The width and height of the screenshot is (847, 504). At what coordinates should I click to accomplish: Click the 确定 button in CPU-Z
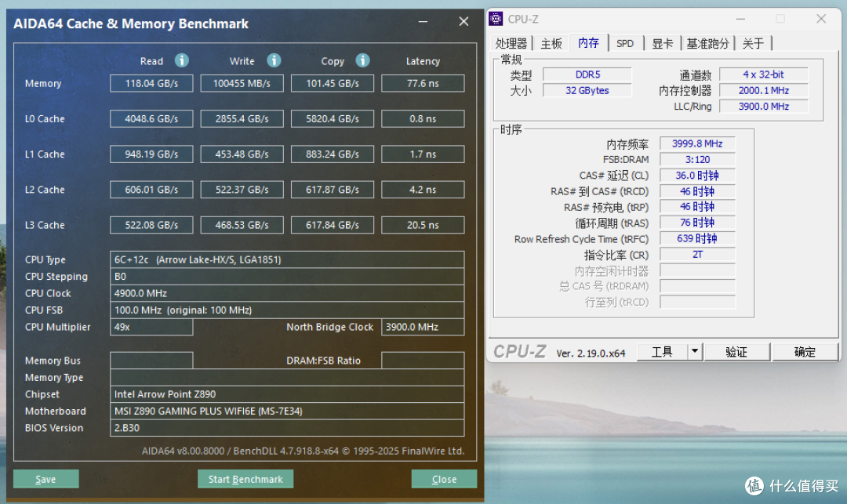pos(805,352)
